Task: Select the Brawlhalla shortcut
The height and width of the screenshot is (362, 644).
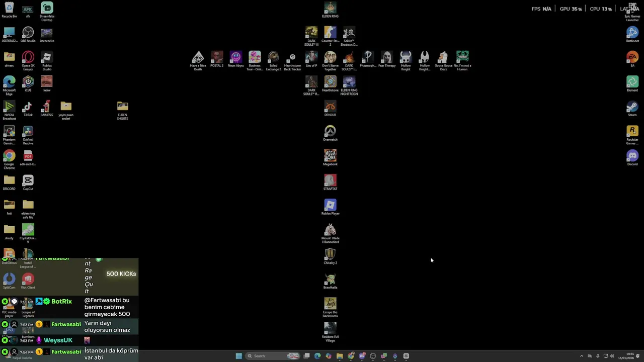Action: point(330,281)
